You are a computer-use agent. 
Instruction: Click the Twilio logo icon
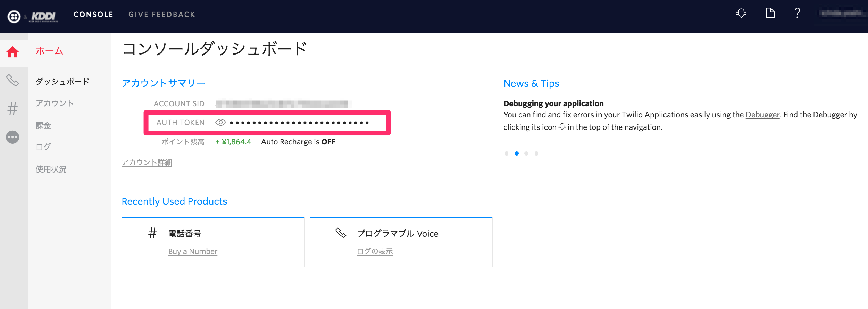point(14,16)
